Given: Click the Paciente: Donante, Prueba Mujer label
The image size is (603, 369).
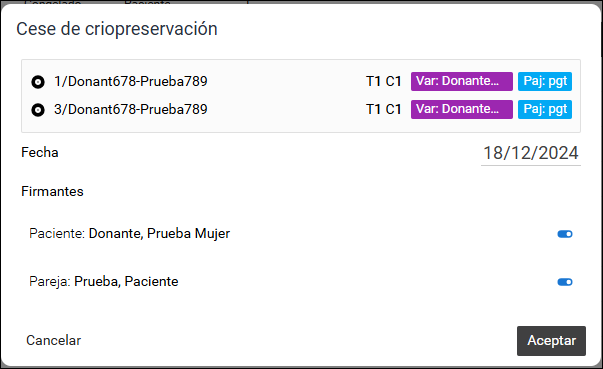Looking at the screenshot, I should point(130,233).
